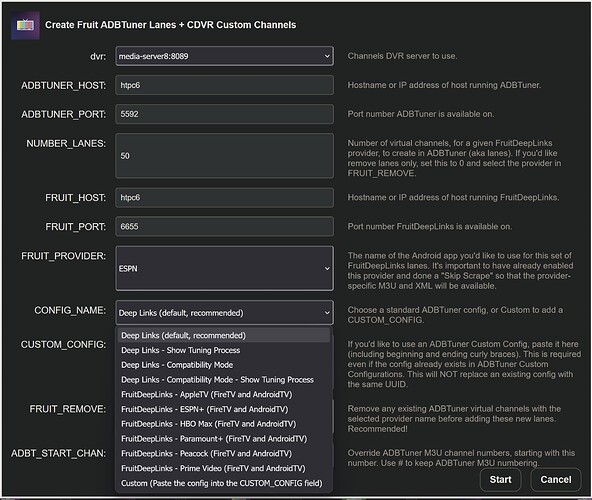Click the 'Port number FruitDeepLinks is available on.' text
Viewport: 592px width, 500px height.
(x=430, y=227)
